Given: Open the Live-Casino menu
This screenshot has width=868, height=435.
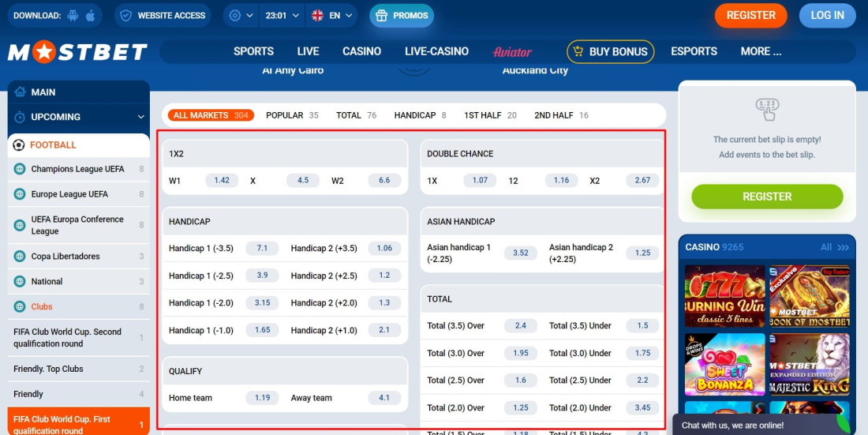Looking at the screenshot, I should click(x=436, y=51).
